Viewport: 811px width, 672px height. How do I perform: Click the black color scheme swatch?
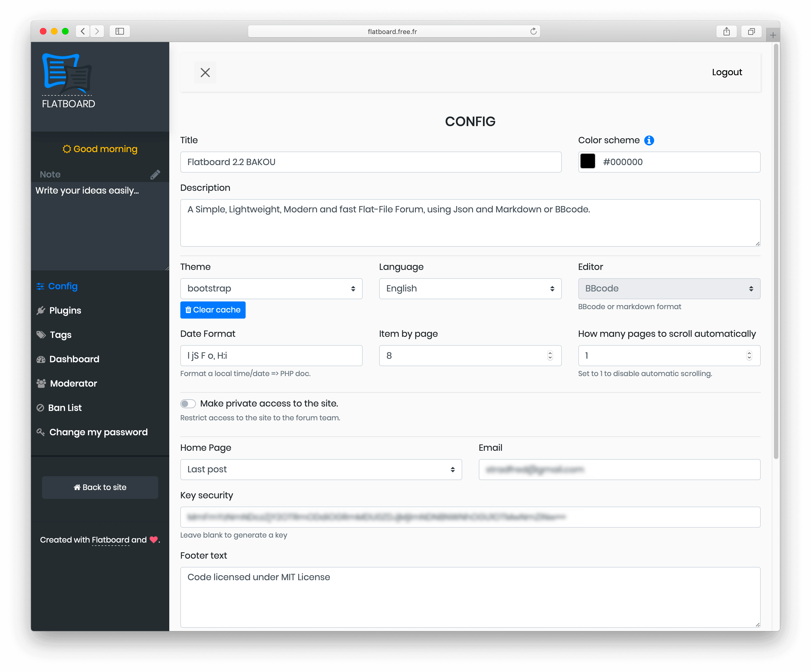pyautogui.click(x=588, y=162)
